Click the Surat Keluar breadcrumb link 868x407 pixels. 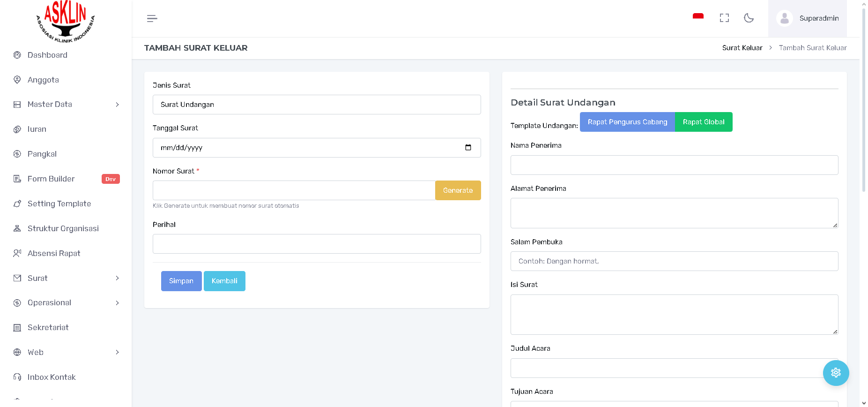(742, 48)
